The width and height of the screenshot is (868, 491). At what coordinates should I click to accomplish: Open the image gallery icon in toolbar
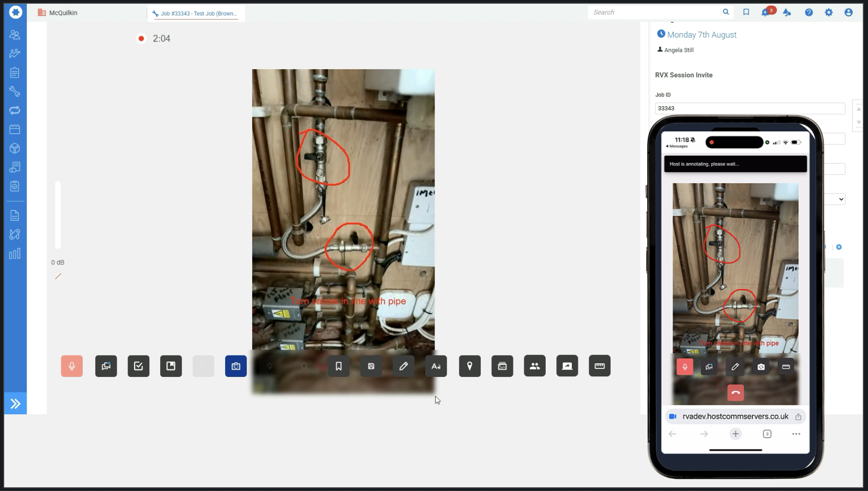pyautogui.click(x=502, y=366)
